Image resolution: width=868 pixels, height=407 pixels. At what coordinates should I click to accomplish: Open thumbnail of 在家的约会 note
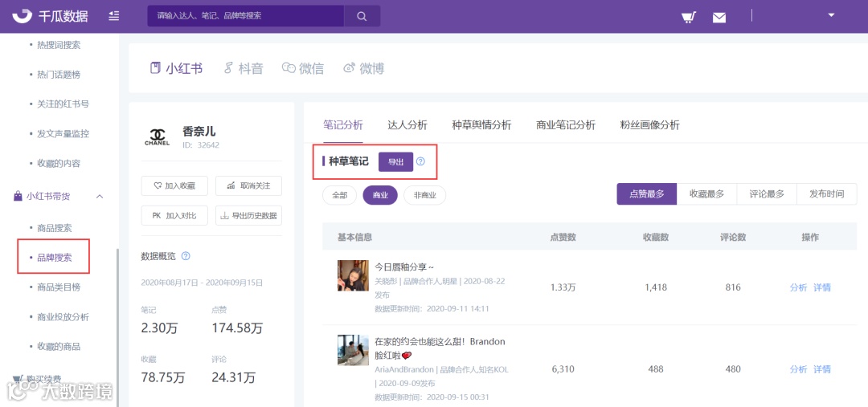[353, 350]
